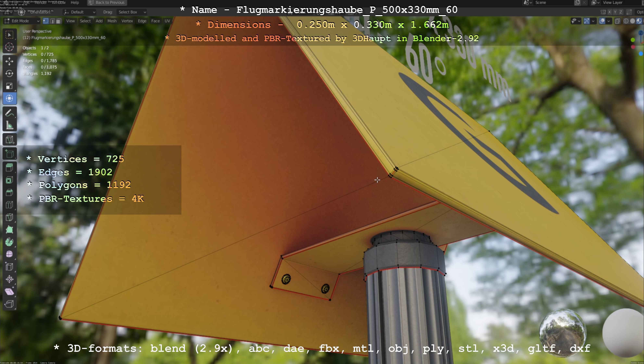Click the active Transform tool
Image resolution: width=644 pixels, height=364 pixels.
[9, 98]
